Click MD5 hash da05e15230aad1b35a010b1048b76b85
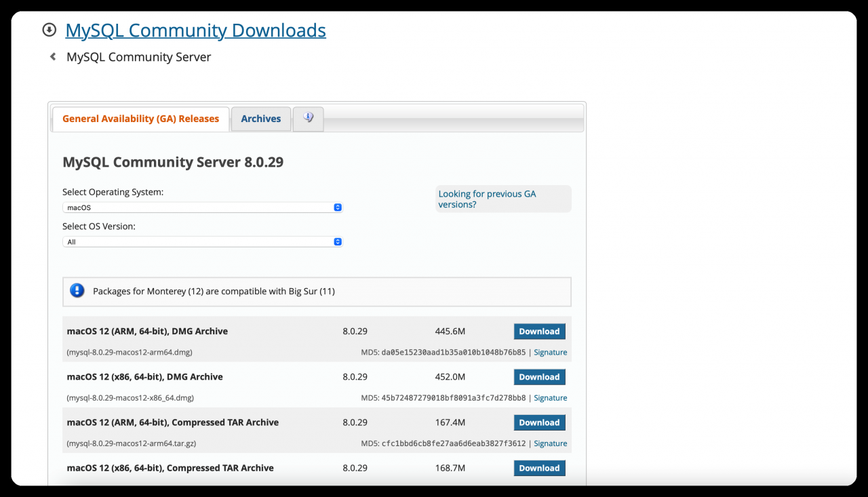This screenshot has width=868, height=497. [x=454, y=353]
